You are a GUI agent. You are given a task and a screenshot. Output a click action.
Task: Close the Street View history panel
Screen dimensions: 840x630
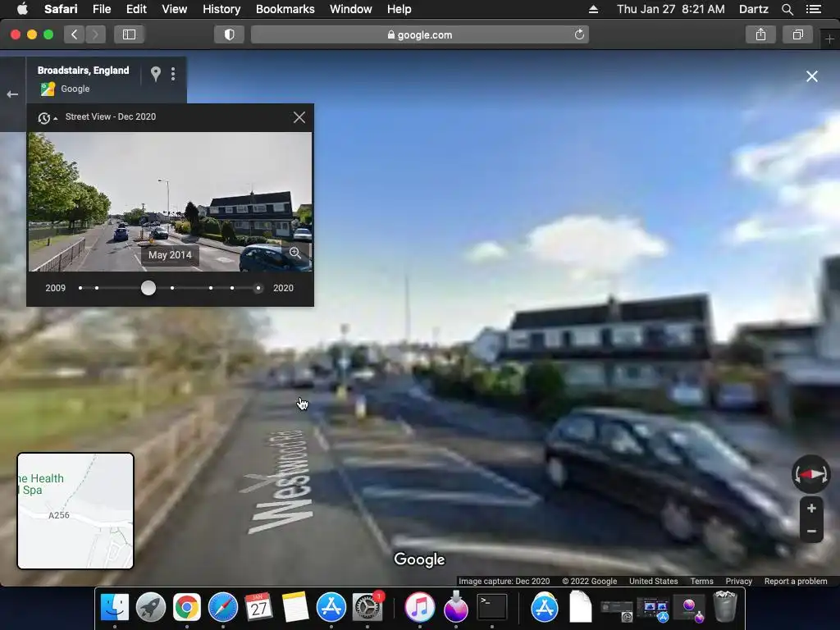click(299, 117)
